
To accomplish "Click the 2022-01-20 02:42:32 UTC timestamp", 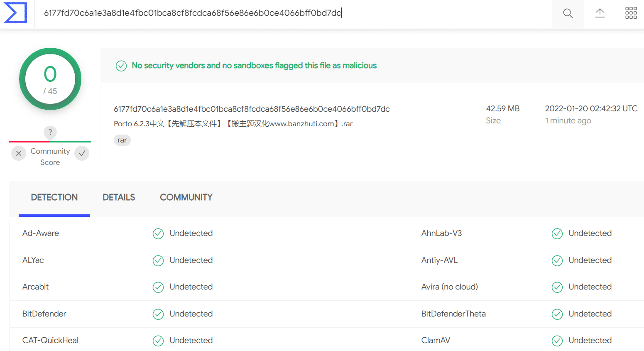I will pos(591,108).
